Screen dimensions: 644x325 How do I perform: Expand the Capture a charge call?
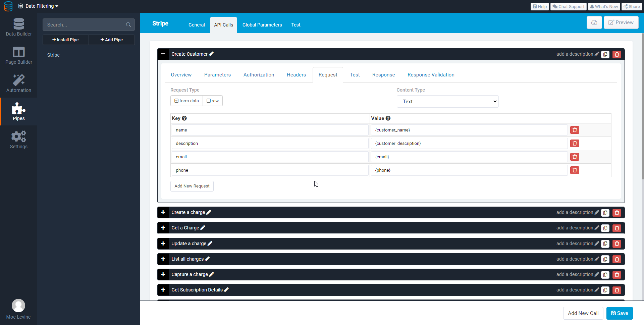pyautogui.click(x=163, y=274)
